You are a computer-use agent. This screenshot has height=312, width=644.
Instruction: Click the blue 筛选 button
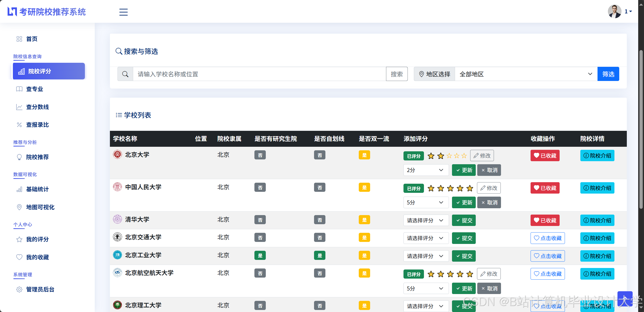tap(608, 74)
